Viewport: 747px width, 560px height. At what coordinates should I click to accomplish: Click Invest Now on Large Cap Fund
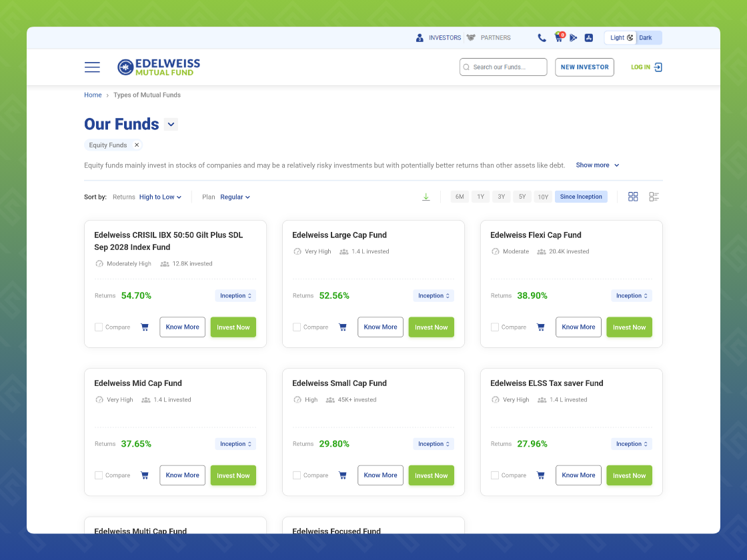pos(431,327)
